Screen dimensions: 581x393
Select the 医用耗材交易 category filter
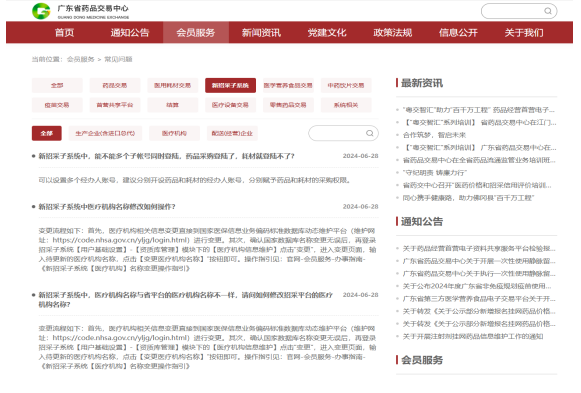point(173,86)
